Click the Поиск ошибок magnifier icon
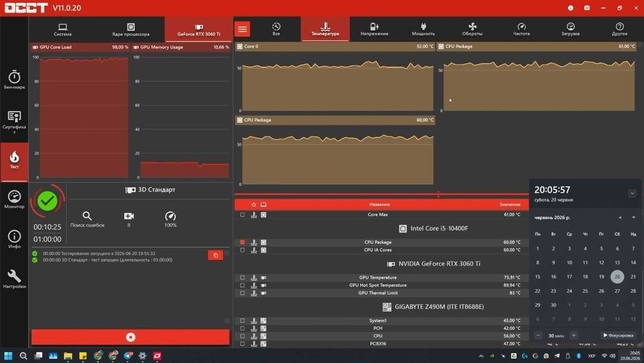Screen dimensions: 644x363 [x=87, y=216]
